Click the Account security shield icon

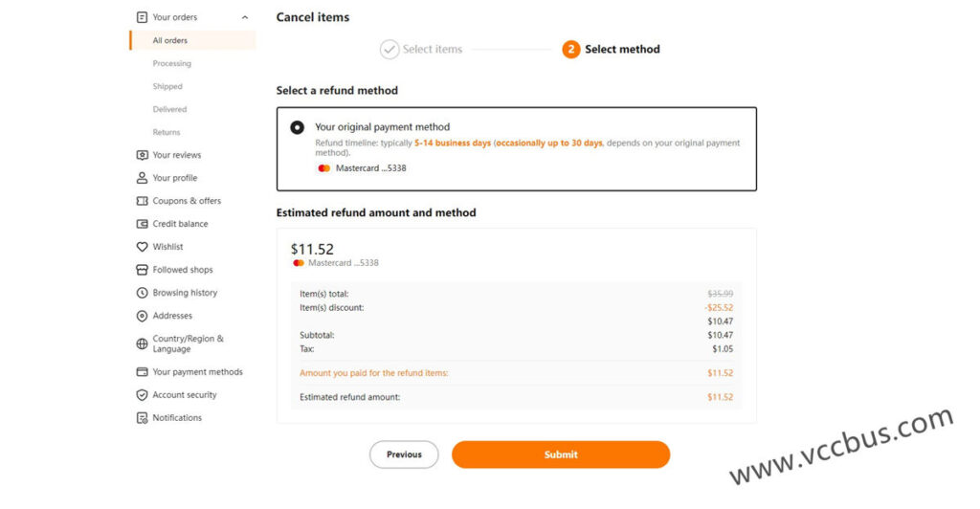[143, 395]
